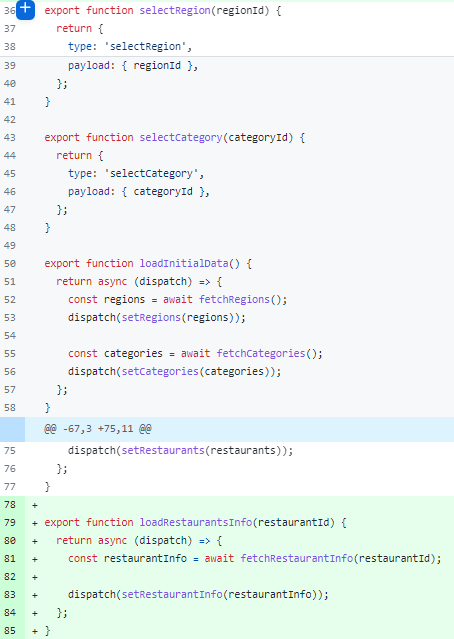Expand the hidden lines at hunk header @@ -67,3 +75,11 @@
This screenshot has width=454, height=639.
[x=12, y=429]
